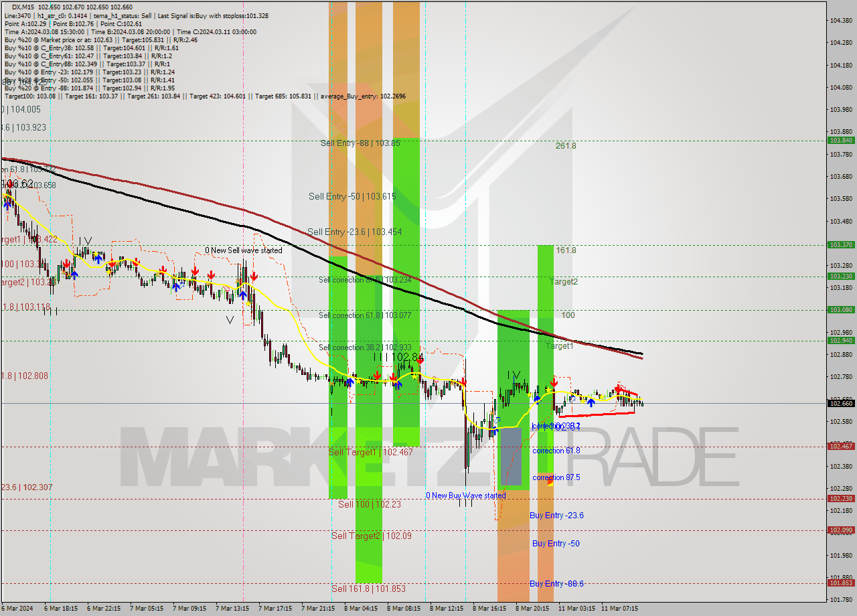The width and height of the screenshot is (857, 616).
Task: Click the blue 'correction 87.5' label
Action: point(556,477)
